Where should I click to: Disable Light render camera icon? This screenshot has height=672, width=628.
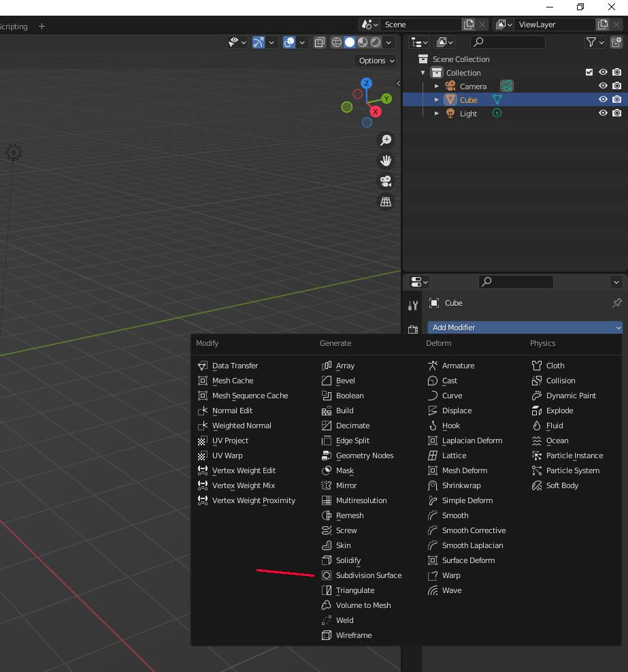616,114
